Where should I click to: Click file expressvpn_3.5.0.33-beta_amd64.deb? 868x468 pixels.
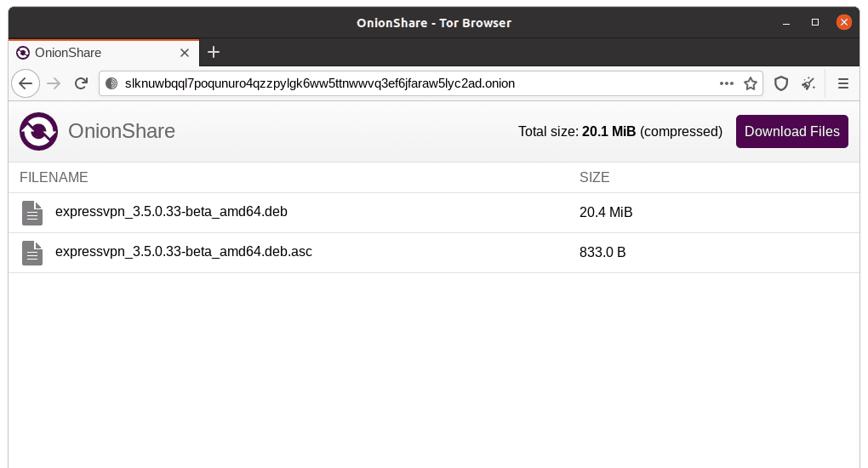click(x=171, y=212)
